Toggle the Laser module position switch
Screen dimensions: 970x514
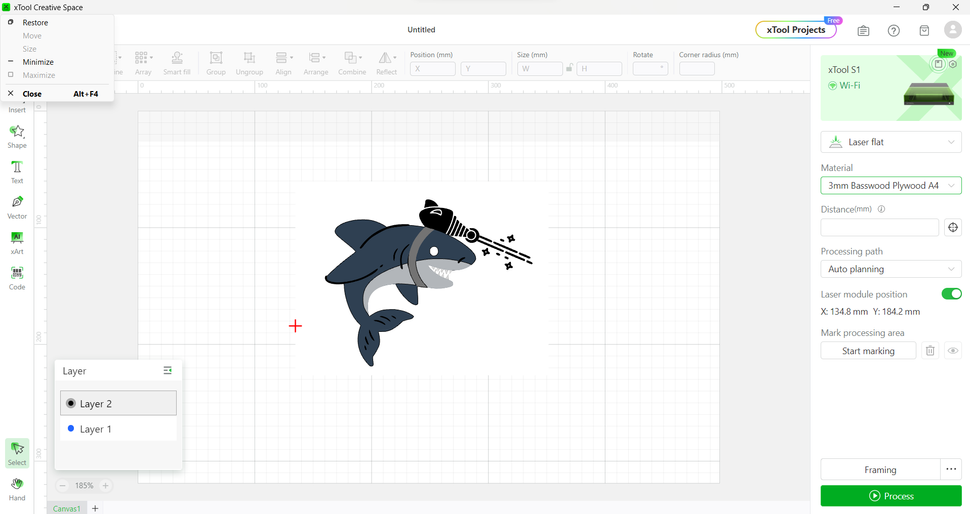tap(951, 294)
